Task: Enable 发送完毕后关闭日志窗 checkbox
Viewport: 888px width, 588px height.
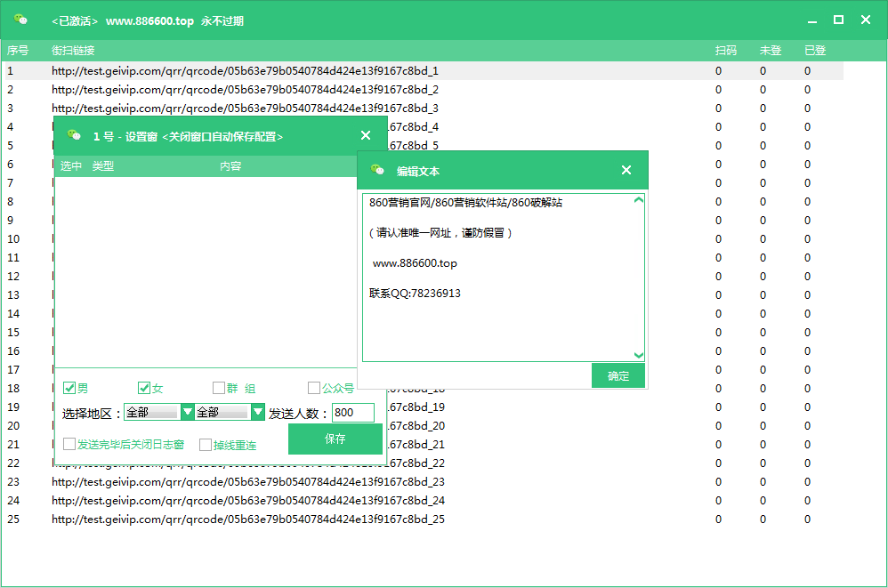Action: coord(69,444)
